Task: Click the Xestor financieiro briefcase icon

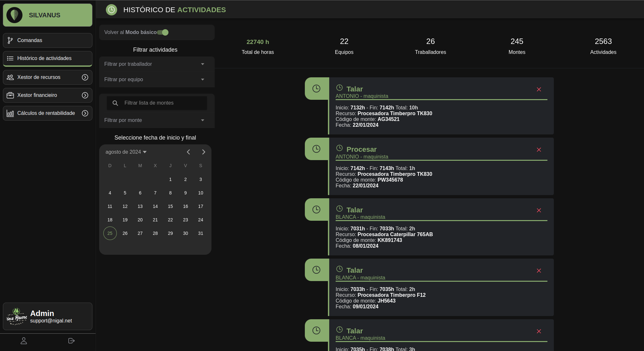Action: click(10, 95)
